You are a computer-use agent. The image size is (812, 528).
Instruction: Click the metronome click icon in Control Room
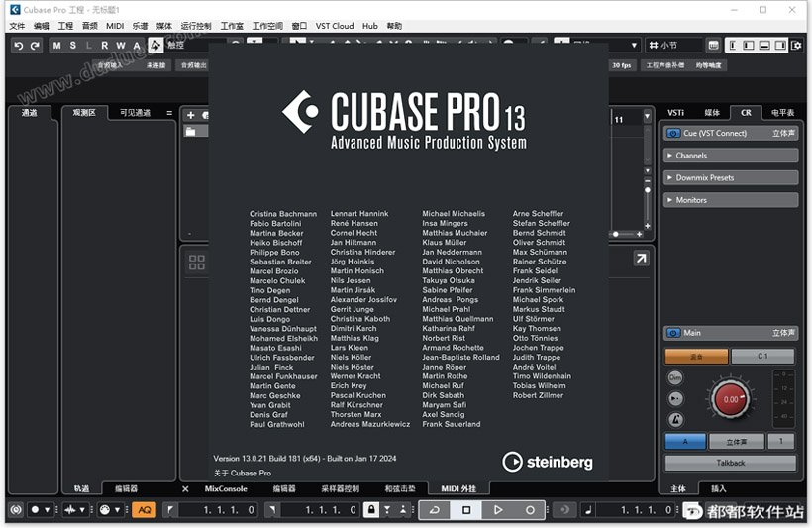coord(675,420)
